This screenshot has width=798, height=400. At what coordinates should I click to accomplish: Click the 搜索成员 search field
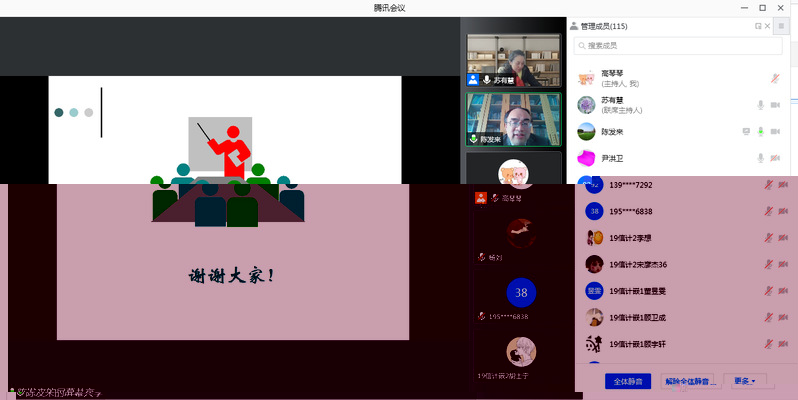click(678, 46)
